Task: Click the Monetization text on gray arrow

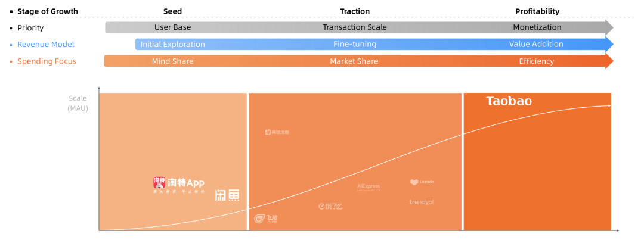Action: point(537,27)
